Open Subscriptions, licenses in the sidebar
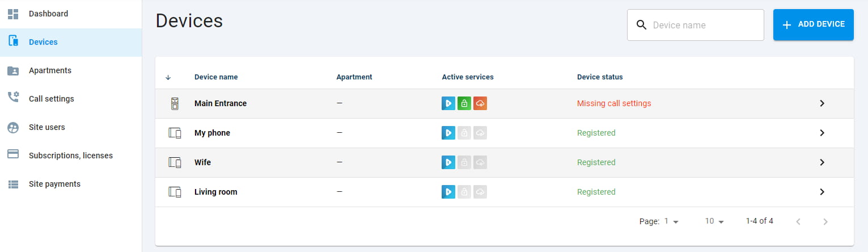868x252 pixels. pyautogui.click(x=71, y=156)
